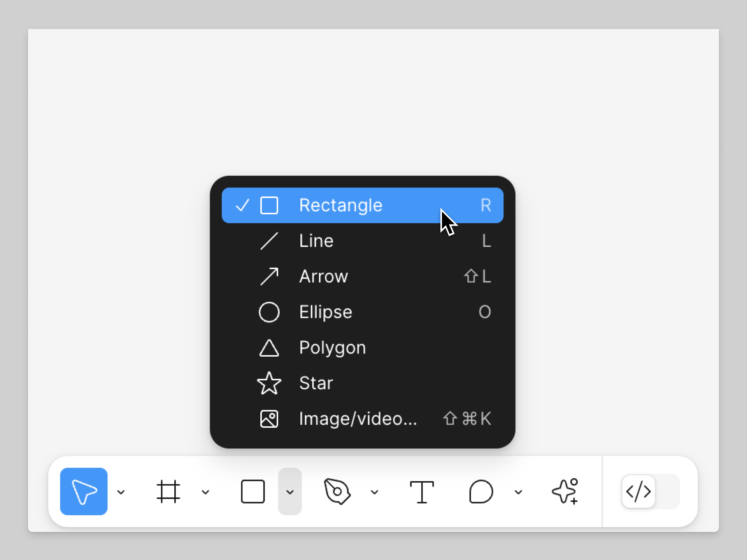Open the Comment tool dropdown chevron
The height and width of the screenshot is (560, 747).
point(518,492)
